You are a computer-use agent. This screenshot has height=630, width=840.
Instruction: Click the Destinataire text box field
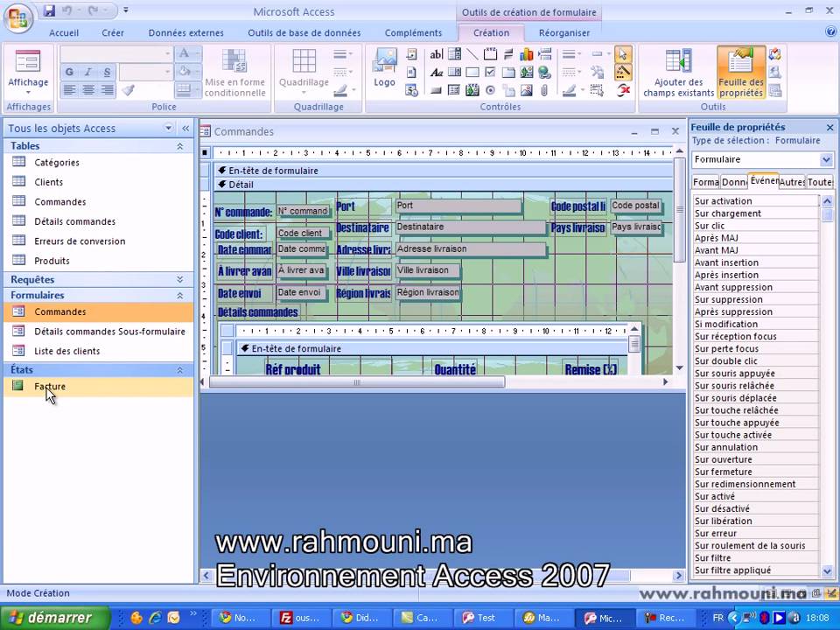471,227
